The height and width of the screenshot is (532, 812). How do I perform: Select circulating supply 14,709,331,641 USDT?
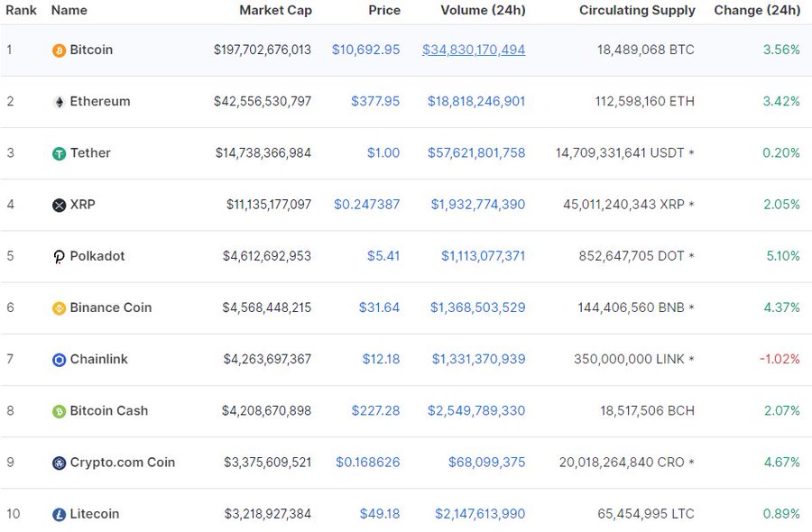pyautogui.click(x=620, y=152)
